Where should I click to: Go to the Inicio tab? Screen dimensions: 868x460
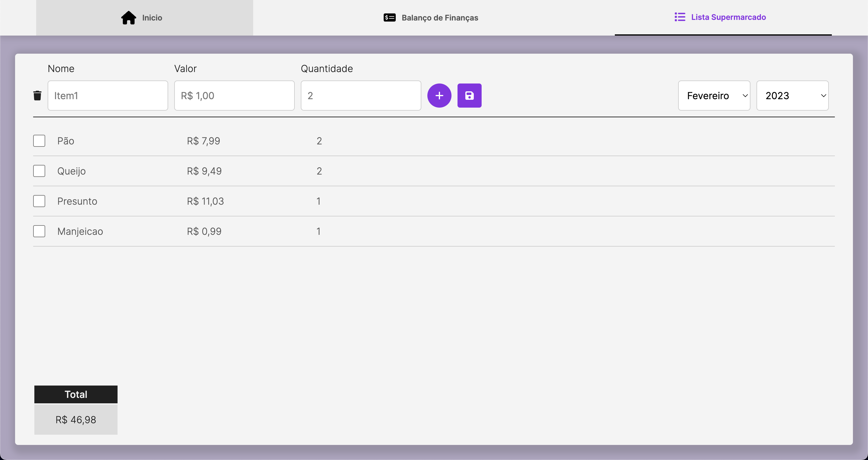(152, 17)
